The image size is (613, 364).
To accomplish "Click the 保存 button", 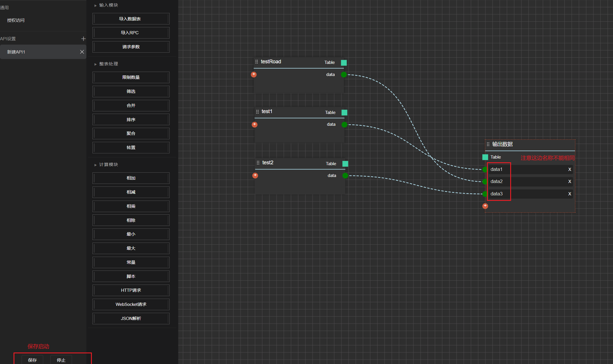I will pyautogui.click(x=32, y=360).
